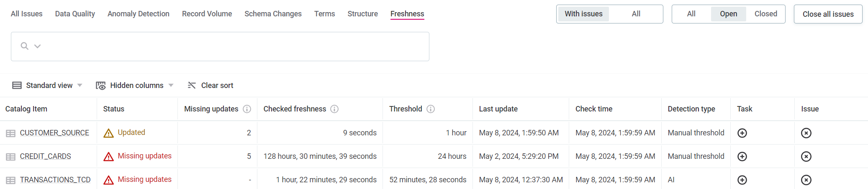Select the With issues filter toggle

(583, 14)
